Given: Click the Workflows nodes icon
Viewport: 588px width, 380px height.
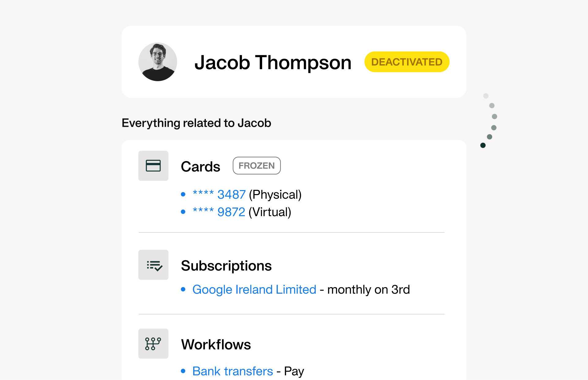Looking at the screenshot, I should 153,344.
